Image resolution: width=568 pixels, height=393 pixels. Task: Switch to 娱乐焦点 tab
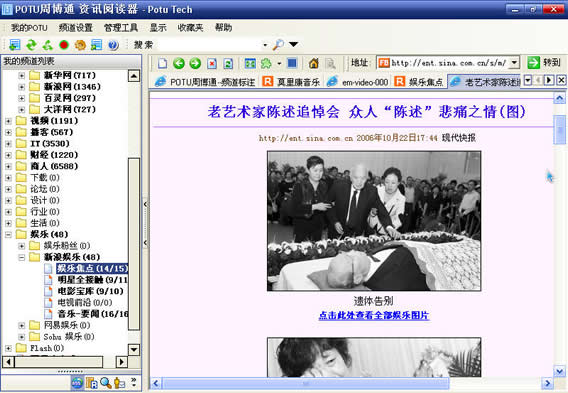tap(419, 81)
